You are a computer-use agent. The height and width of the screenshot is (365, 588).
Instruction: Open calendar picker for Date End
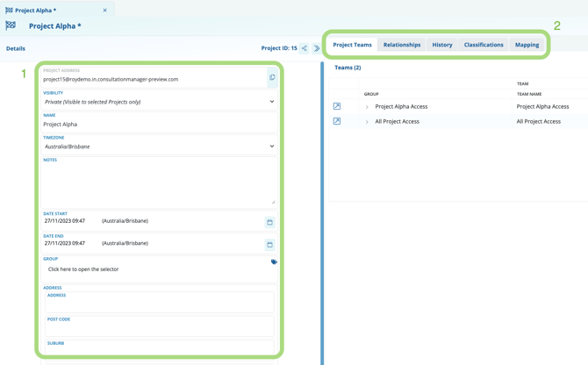(x=269, y=244)
